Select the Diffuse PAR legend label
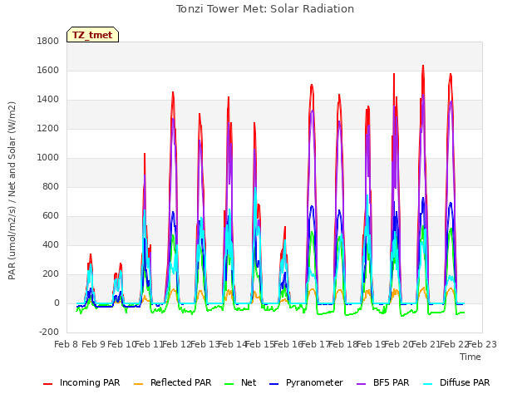 [465, 382]
